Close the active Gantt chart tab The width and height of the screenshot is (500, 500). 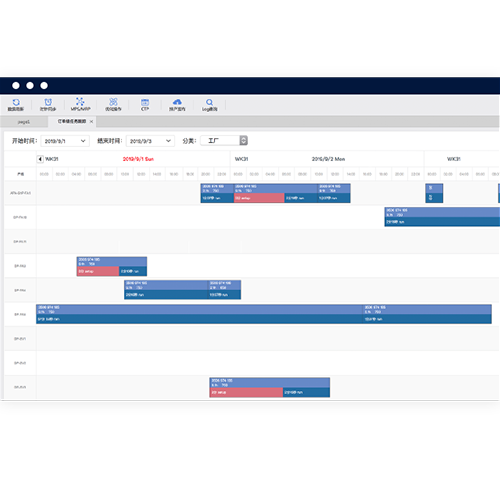pos(91,122)
